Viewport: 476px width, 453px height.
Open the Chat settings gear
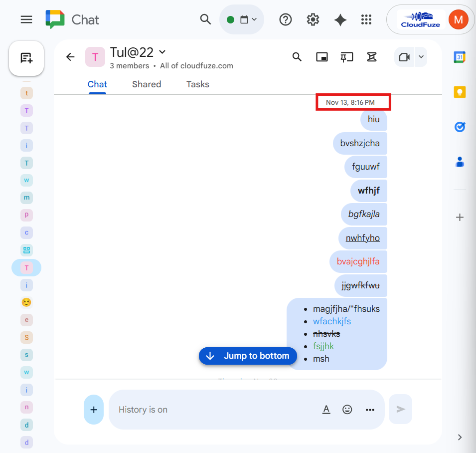tap(313, 19)
